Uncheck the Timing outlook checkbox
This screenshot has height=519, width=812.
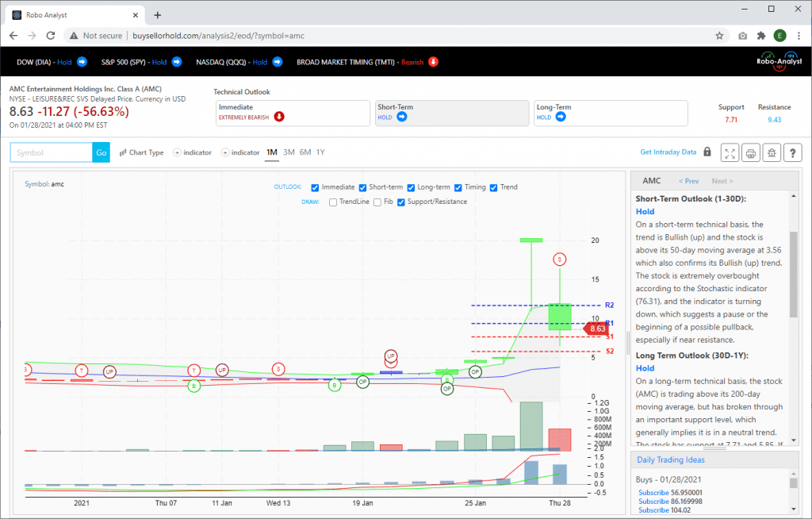(x=458, y=188)
